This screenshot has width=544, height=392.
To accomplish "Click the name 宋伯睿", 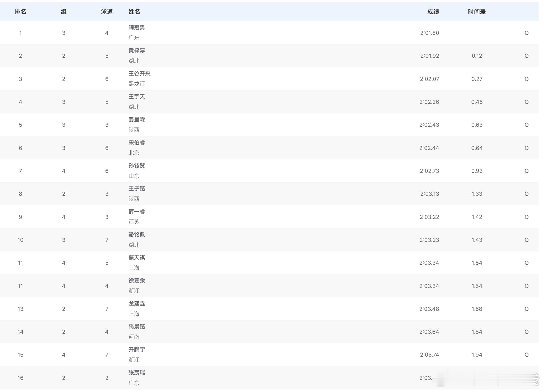I will click(x=137, y=143).
